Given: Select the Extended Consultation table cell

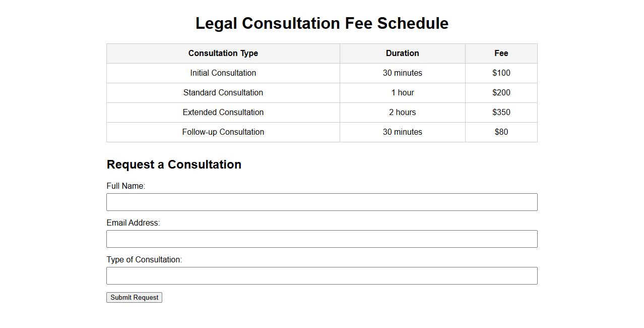Looking at the screenshot, I should (x=223, y=113).
